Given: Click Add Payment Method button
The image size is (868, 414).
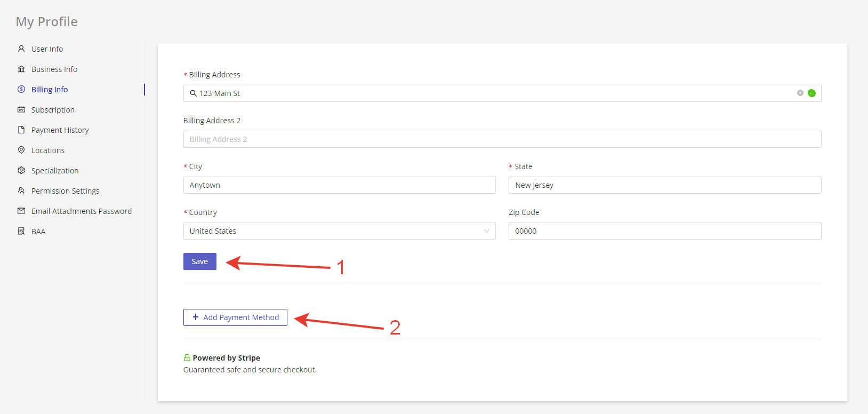Looking at the screenshot, I should (235, 317).
